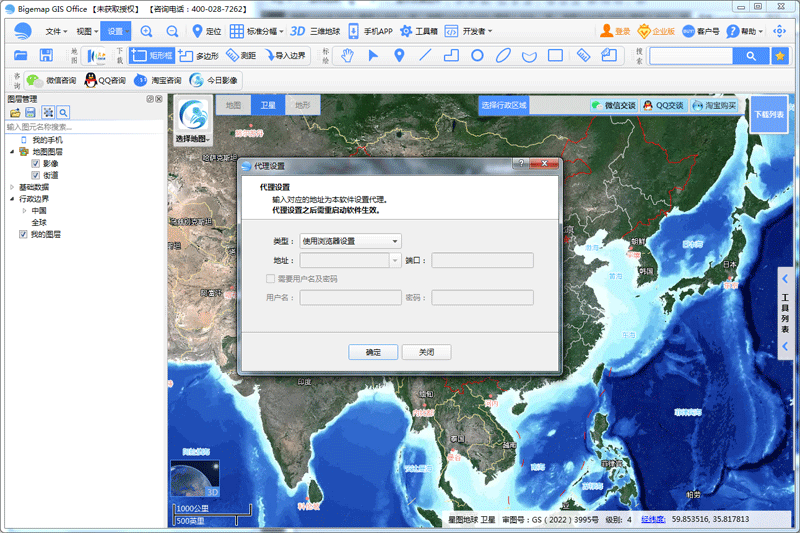
Task: Click the save disk icon in toolbar
Action: (x=46, y=55)
